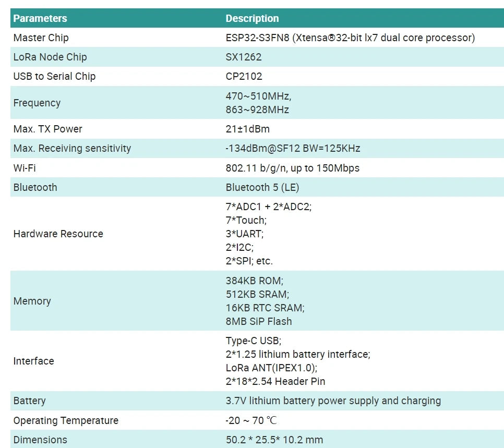The image size is (504, 448).
Task: Select the 3*UART line
Action: coord(244,234)
